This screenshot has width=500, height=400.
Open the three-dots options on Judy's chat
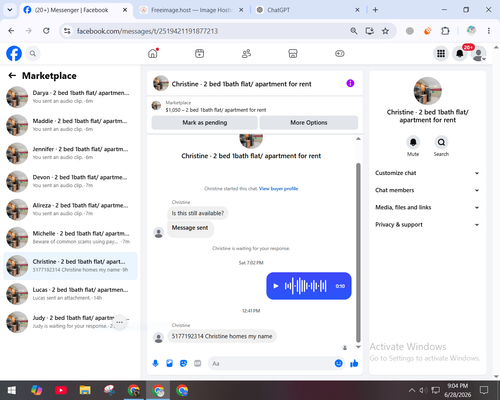[x=120, y=322]
